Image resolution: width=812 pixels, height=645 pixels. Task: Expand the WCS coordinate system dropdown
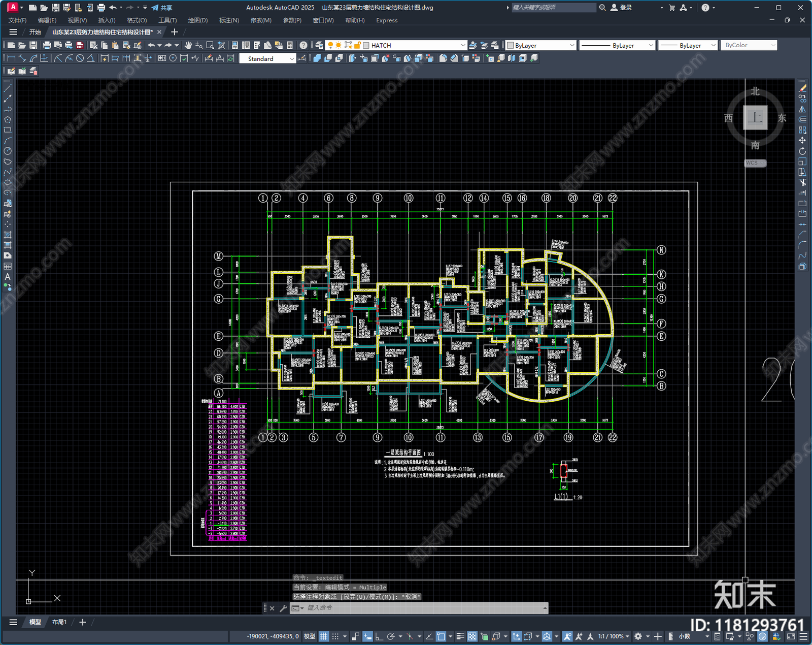click(755, 163)
